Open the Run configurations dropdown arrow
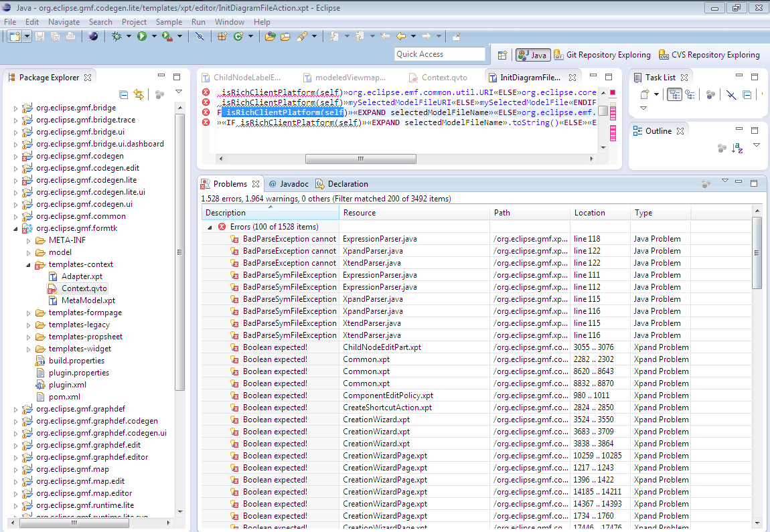The height and width of the screenshot is (532, 770). (154, 36)
